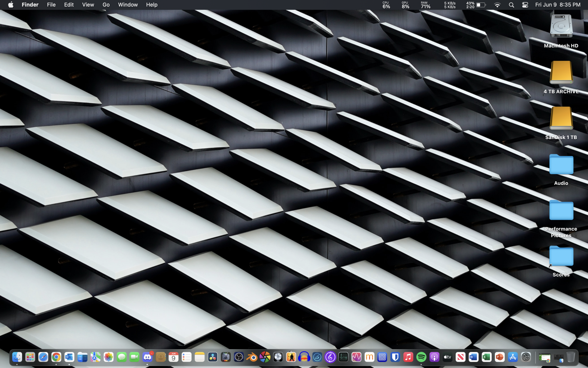The width and height of the screenshot is (588, 368).
Task: Open Microsoft Outlook from the Dock
Action: (69, 357)
